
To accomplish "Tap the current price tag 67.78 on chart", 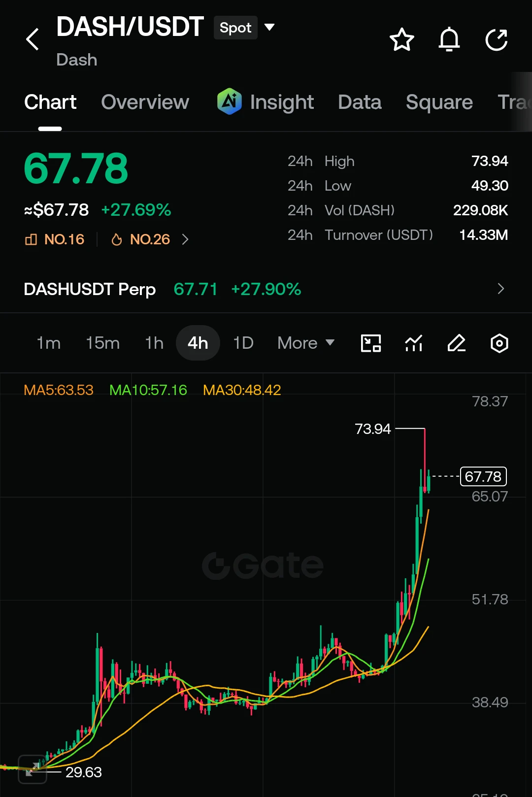I will tap(483, 476).
